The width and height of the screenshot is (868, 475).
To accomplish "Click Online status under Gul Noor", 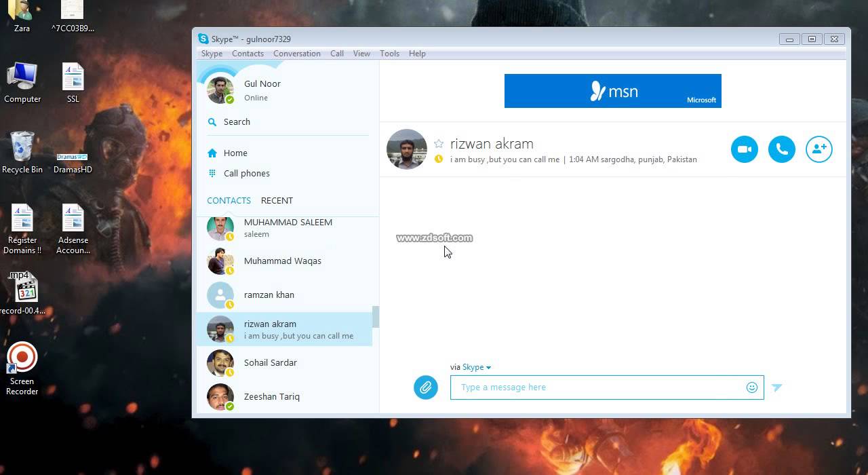I will [256, 98].
